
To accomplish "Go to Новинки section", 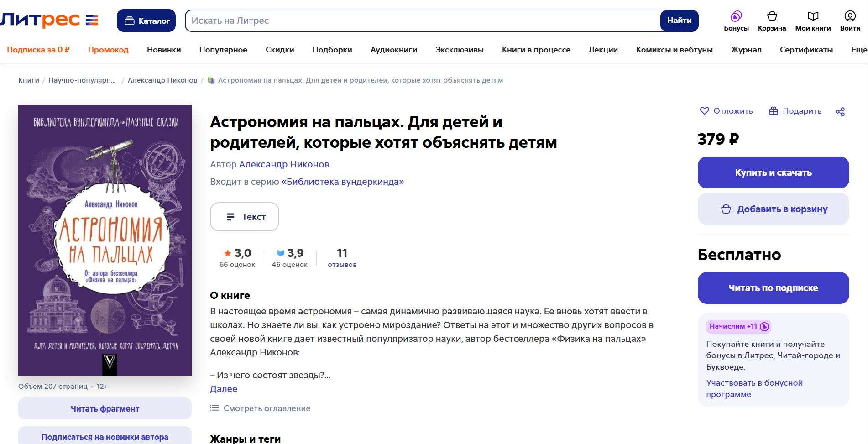I will pyautogui.click(x=164, y=50).
